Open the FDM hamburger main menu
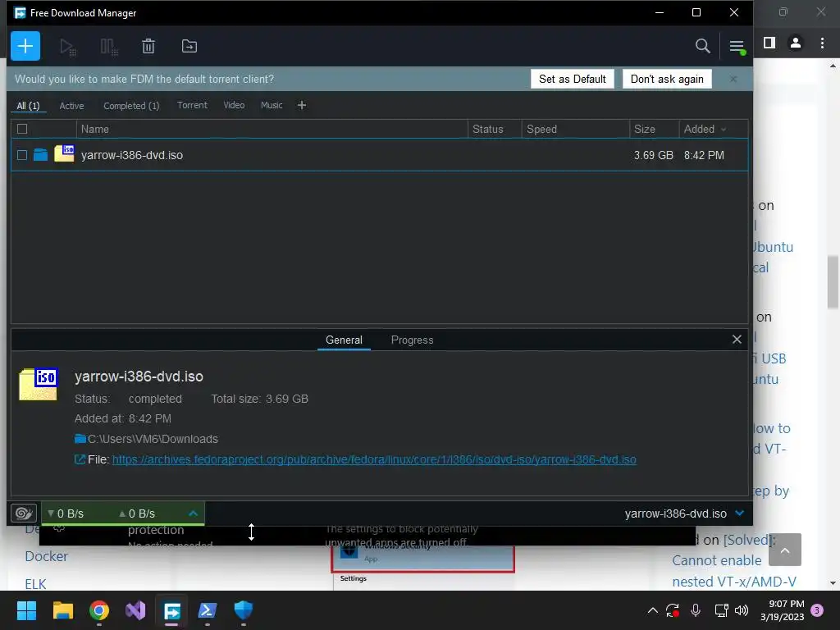 (737, 47)
